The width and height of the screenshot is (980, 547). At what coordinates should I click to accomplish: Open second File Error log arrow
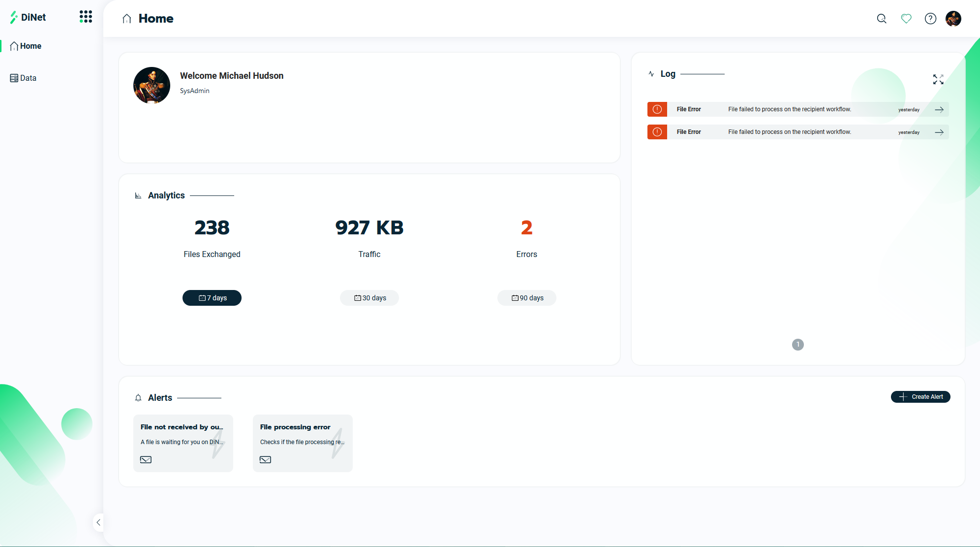(939, 132)
